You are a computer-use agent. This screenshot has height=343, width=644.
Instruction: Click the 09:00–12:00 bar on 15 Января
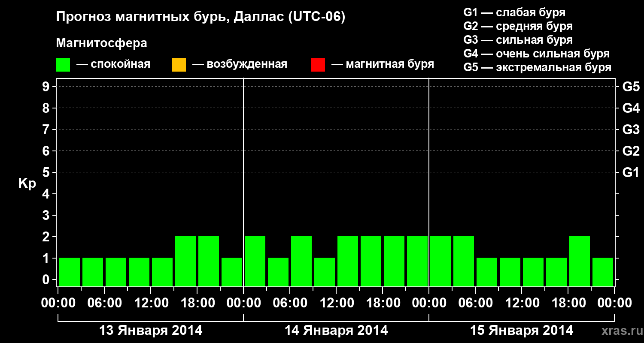pyautogui.click(x=510, y=272)
